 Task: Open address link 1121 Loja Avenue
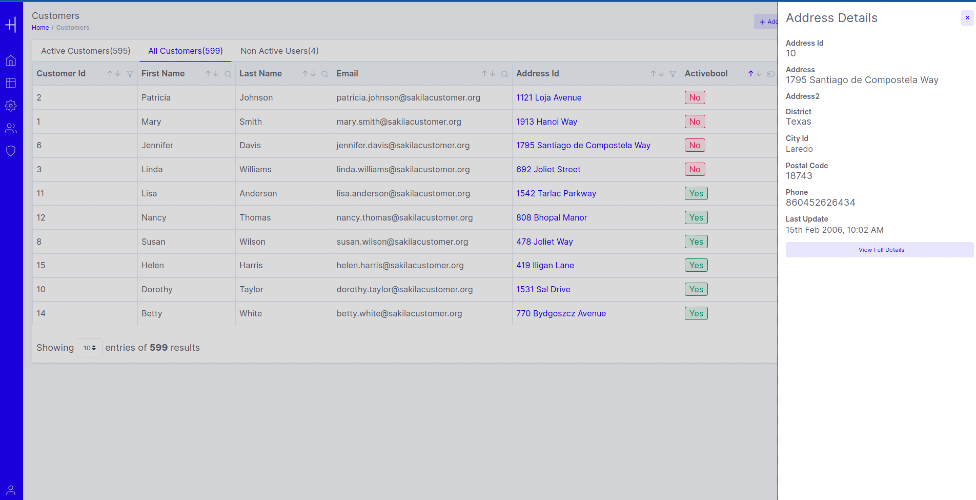[548, 98]
